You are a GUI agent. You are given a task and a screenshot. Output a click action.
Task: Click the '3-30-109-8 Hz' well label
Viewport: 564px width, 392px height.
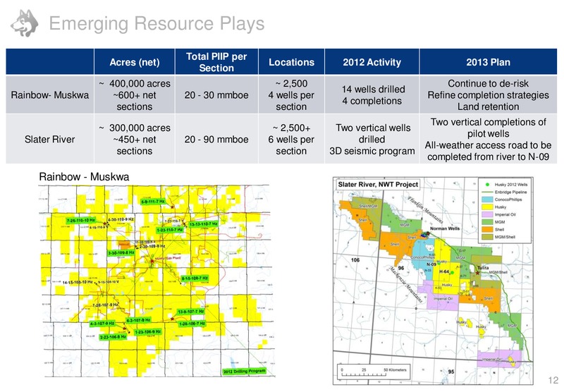[121, 253]
